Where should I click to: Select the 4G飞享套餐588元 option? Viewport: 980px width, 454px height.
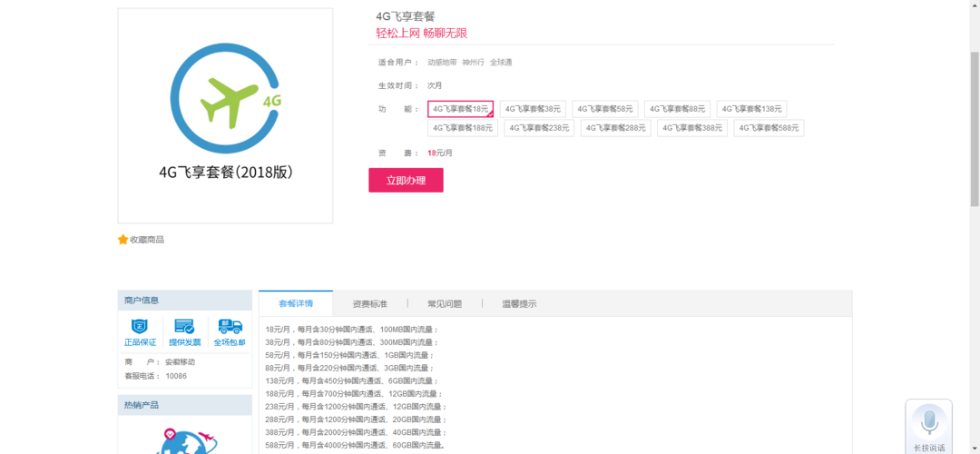coord(769,128)
